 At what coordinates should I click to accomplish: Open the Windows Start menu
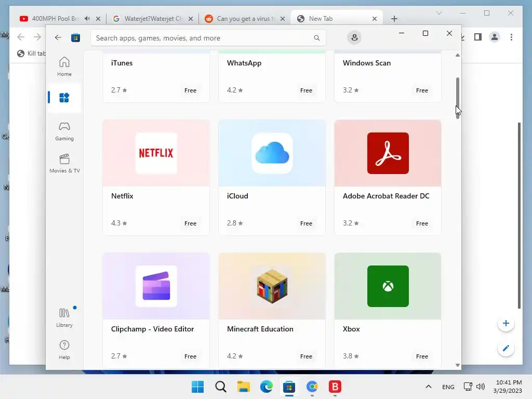tap(197, 387)
